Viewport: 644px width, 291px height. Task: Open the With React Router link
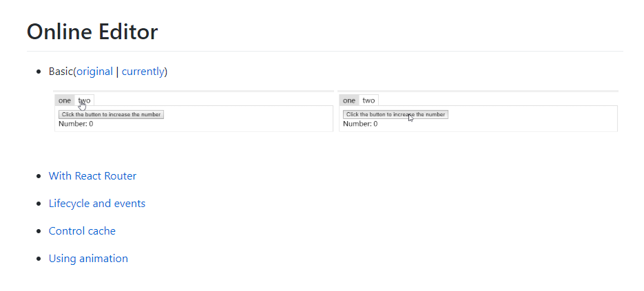click(x=92, y=175)
